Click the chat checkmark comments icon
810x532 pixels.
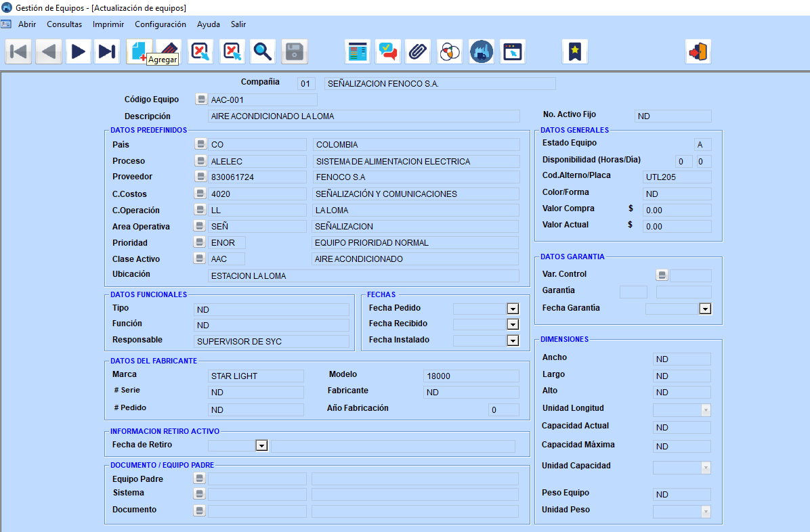pos(388,51)
